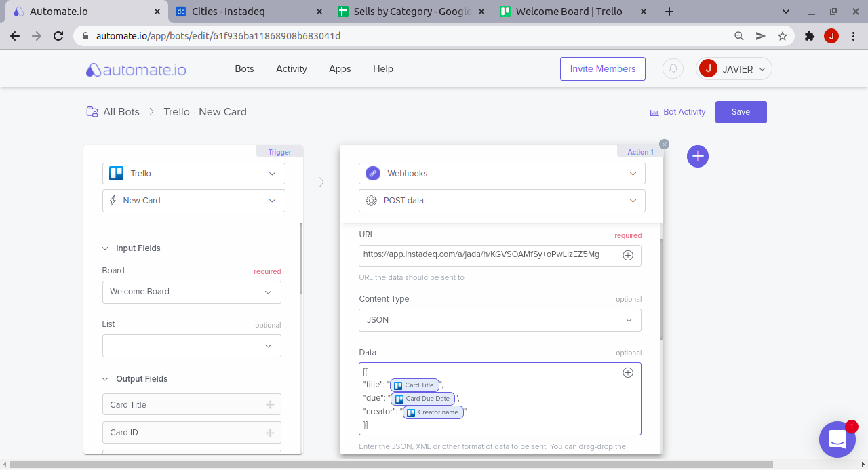Screen dimensions: 868x470
Task: Click the Action 1 label tag
Action: (640, 152)
